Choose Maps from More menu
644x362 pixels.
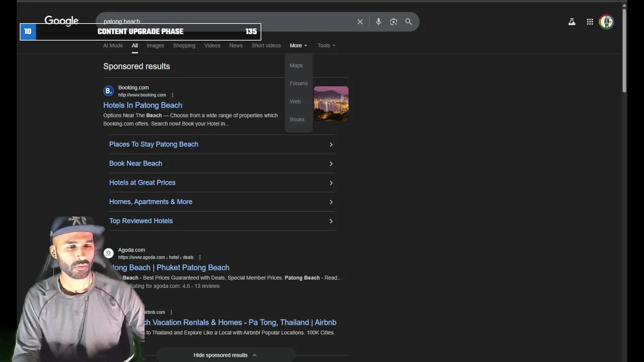(296, 65)
